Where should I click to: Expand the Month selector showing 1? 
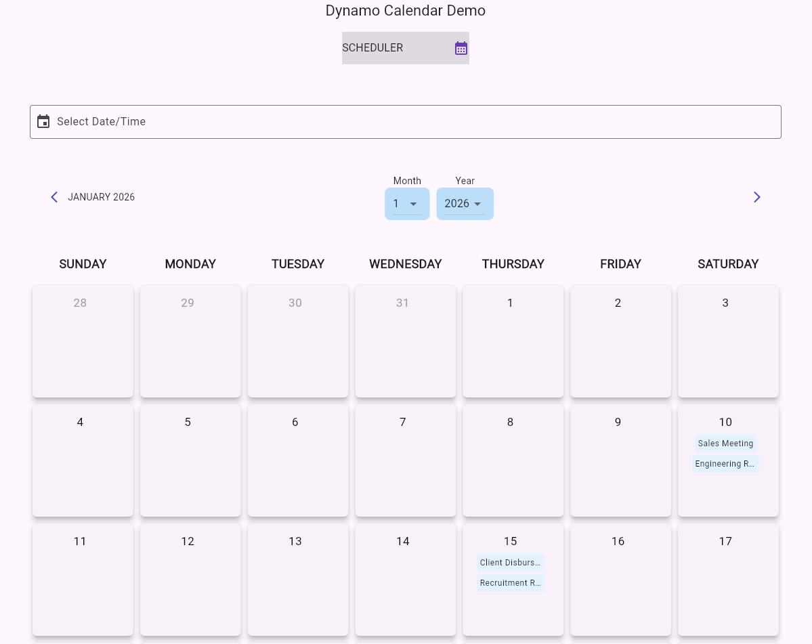[407, 203]
